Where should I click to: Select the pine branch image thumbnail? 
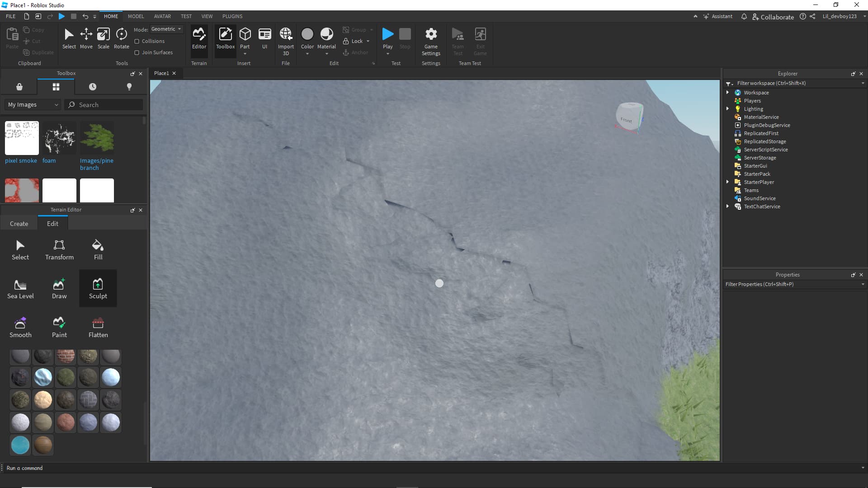tap(97, 138)
